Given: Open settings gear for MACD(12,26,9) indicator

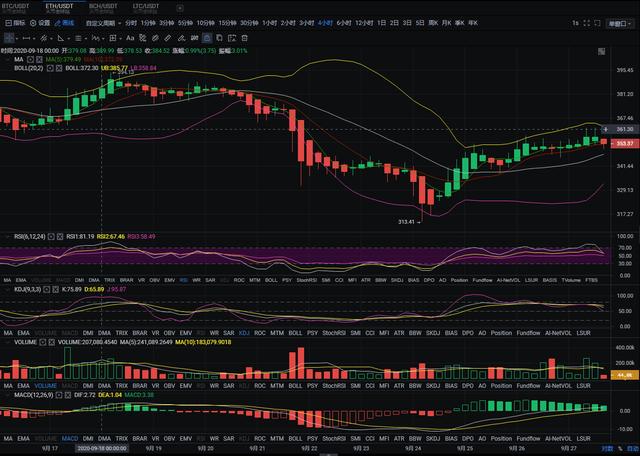Looking at the screenshot, I should [x=59, y=395].
